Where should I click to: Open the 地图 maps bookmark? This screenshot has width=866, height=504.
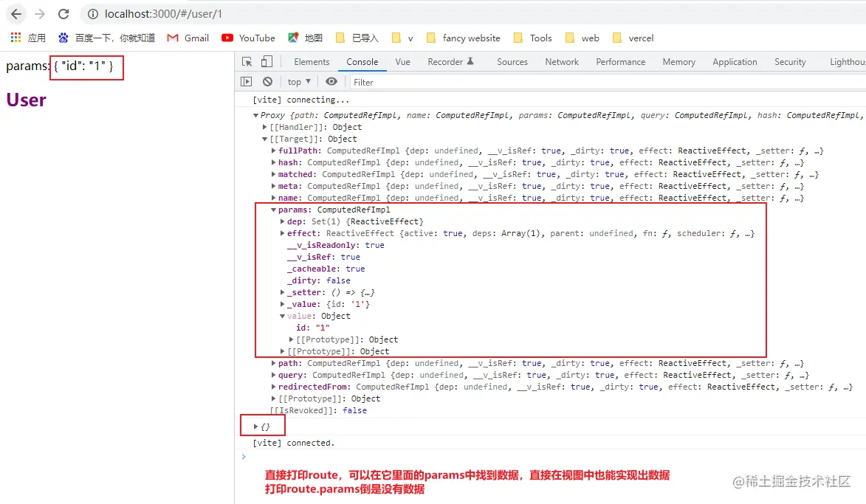coord(306,38)
